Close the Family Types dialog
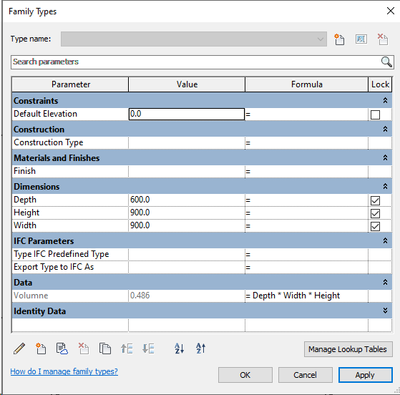This screenshot has width=400, height=395. 390,11
